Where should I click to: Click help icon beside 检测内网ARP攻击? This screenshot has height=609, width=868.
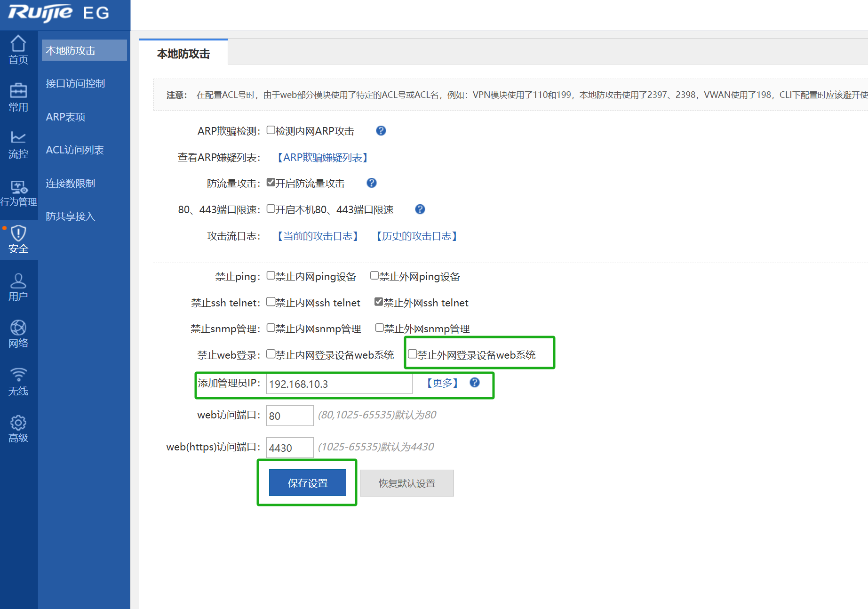click(381, 131)
